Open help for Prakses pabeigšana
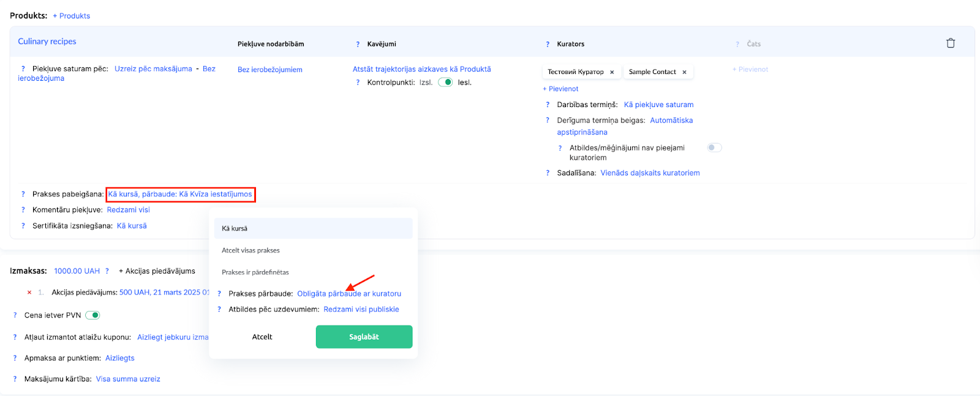 (23, 194)
